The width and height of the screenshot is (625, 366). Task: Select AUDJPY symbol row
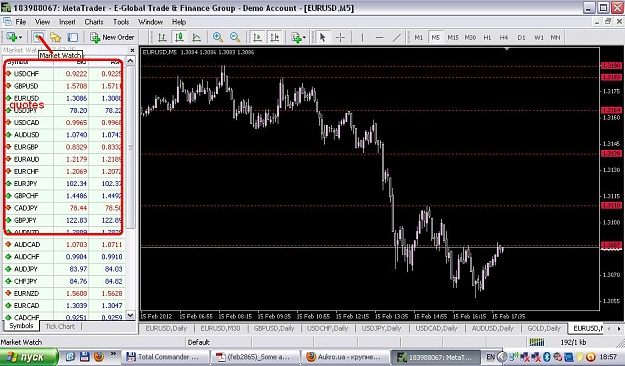tap(64, 269)
